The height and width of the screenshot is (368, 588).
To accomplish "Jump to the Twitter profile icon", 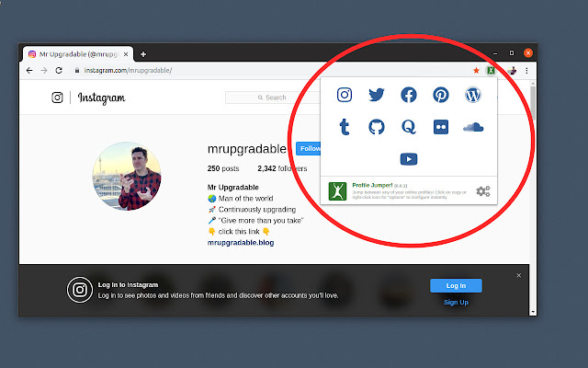I will [377, 95].
